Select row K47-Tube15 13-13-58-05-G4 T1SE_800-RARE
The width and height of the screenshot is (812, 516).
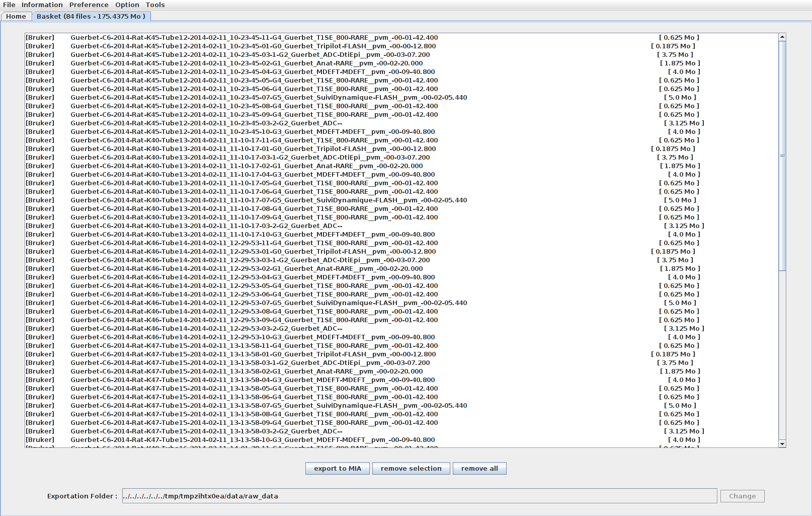click(x=401, y=388)
